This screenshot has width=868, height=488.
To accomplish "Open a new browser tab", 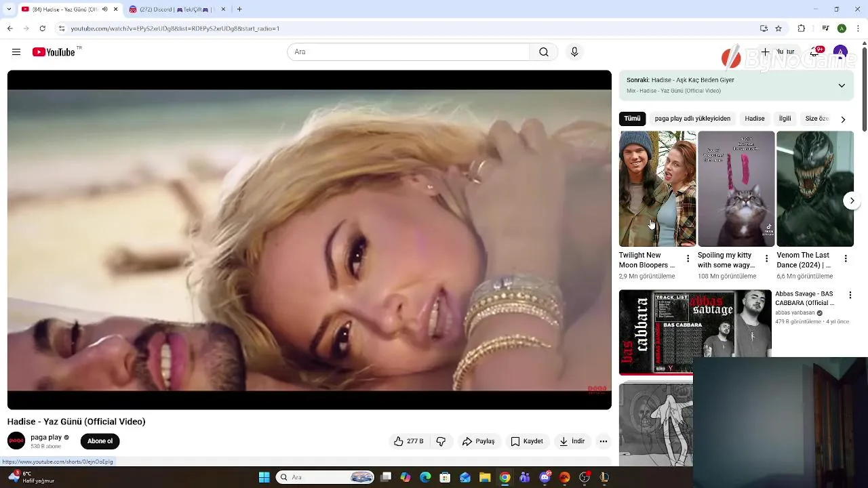I will tap(239, 9).
